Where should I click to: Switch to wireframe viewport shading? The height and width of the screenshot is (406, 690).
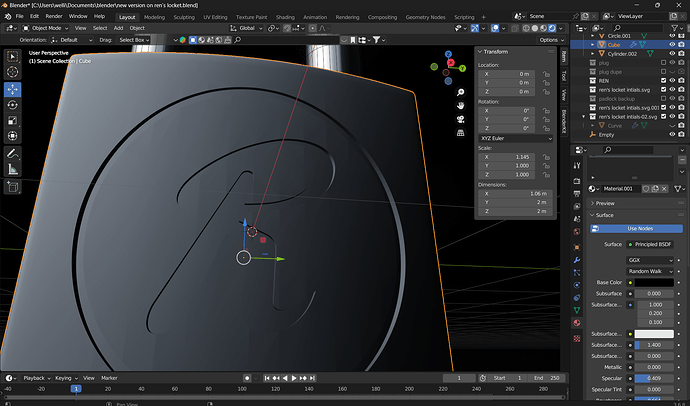pyautogui.click(x=526, y=28)
